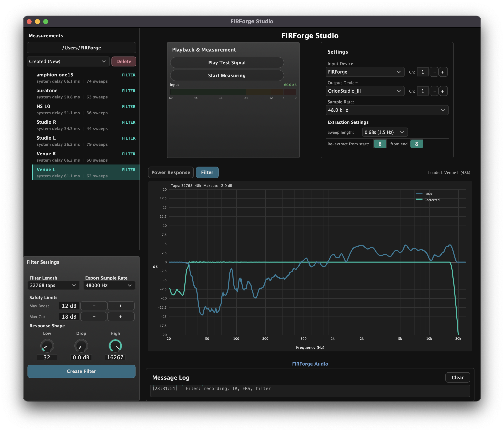Open the Sweep length dropdown
Viewport: 504px width, 432px height.
point(385,132)
